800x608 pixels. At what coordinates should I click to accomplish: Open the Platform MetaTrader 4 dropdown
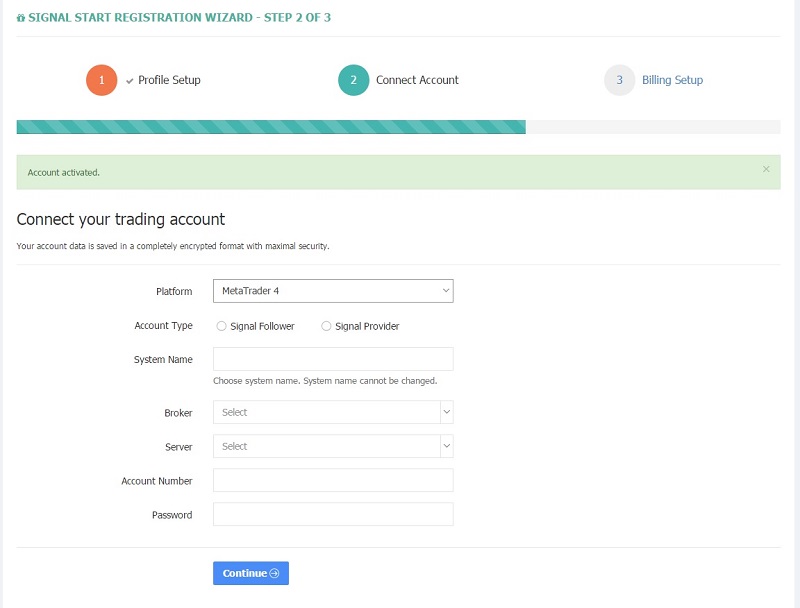333,291
